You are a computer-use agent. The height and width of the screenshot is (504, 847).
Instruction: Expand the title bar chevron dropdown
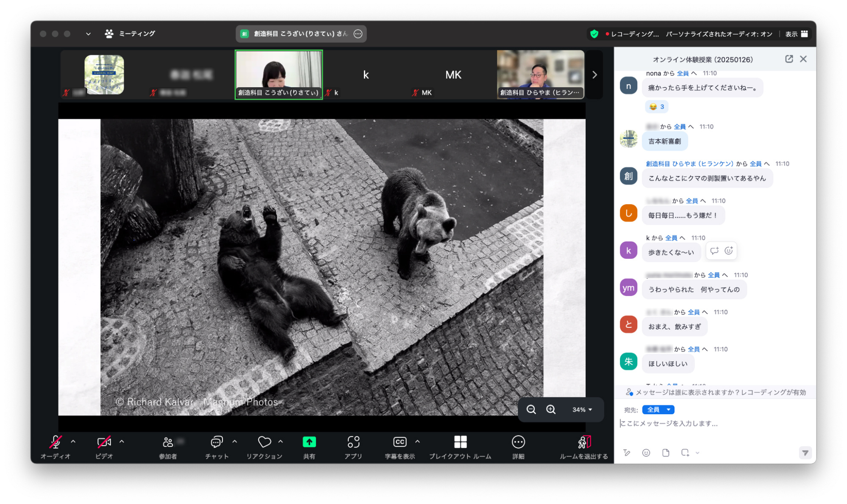pos(88,34)
